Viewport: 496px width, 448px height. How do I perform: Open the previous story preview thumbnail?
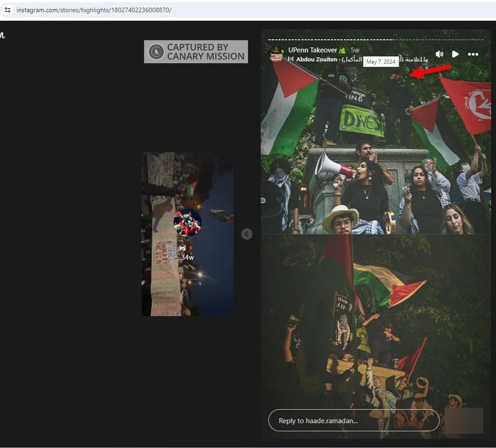[x=188, y=234]
